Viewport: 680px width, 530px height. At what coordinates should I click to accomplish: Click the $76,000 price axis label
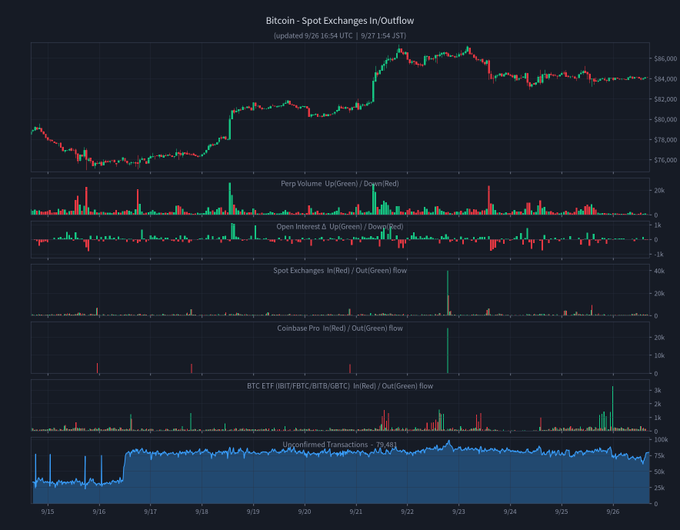(665, 160)
